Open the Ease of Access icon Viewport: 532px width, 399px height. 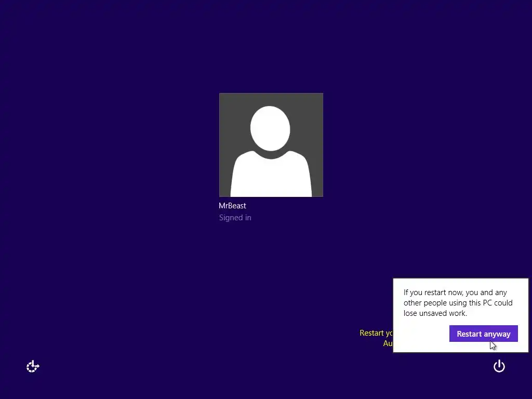pos(33,366)
